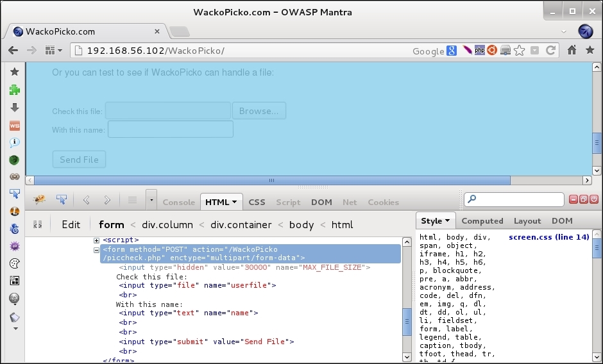Click the Ubuntu logo toolbar icon

[x=492, y=50]
